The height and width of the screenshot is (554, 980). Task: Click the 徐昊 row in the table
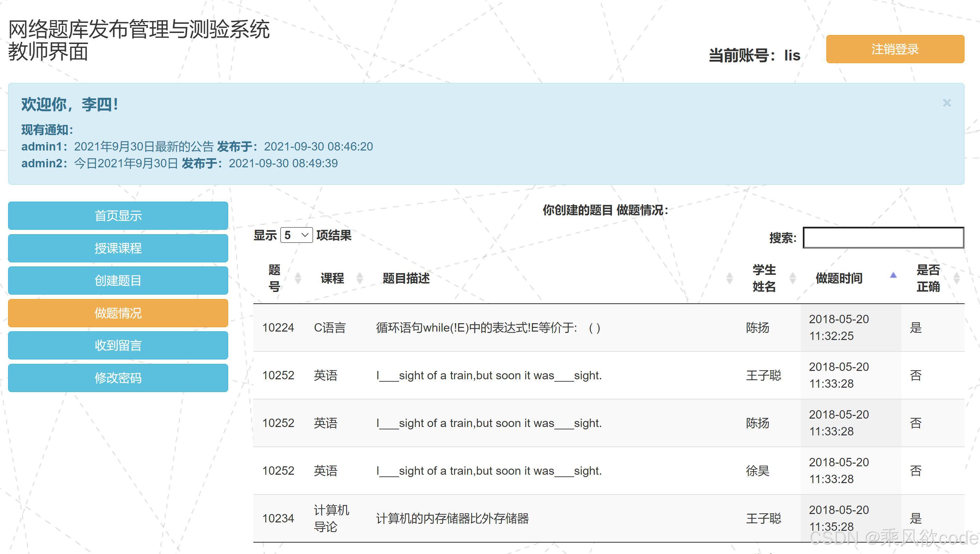pos(757,471)
